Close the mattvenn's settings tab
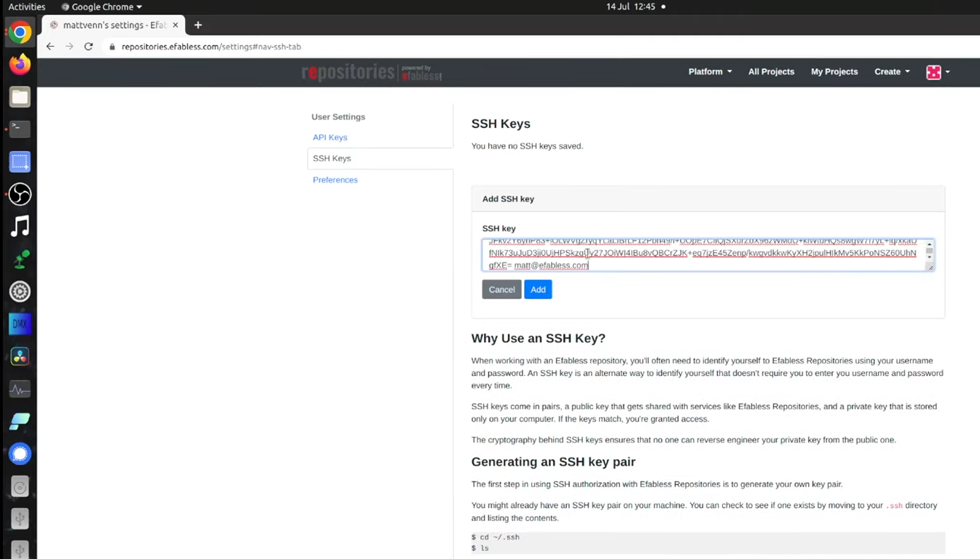This screenshot has width=980, height=559. (x=175, y=25)
